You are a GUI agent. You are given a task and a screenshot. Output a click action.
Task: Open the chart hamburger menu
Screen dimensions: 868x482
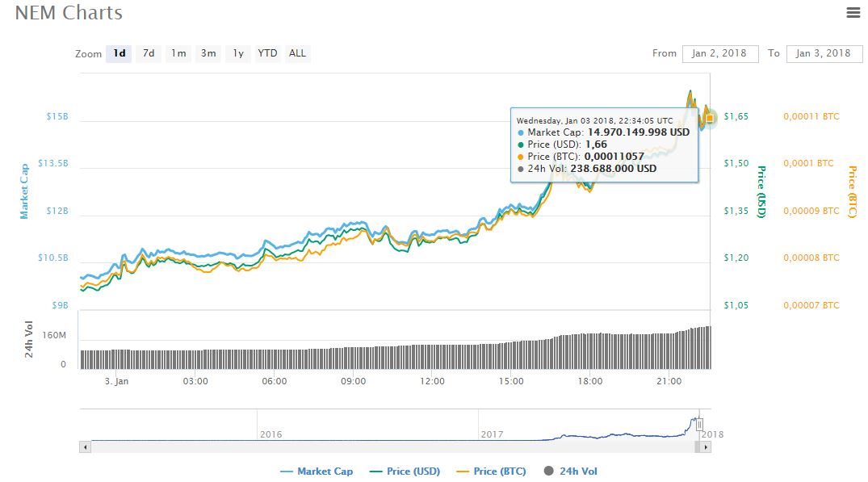pyautogui.click(x=853, y=12)
